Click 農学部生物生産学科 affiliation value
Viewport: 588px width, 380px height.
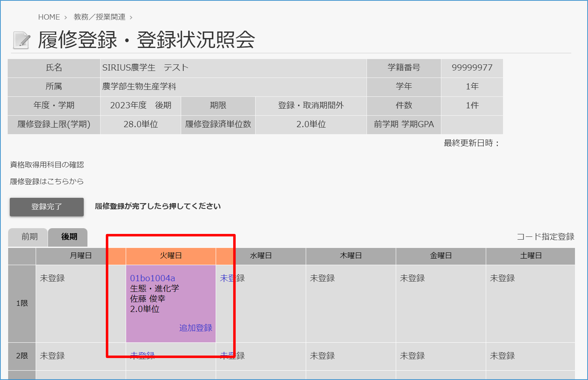[139, 87]
